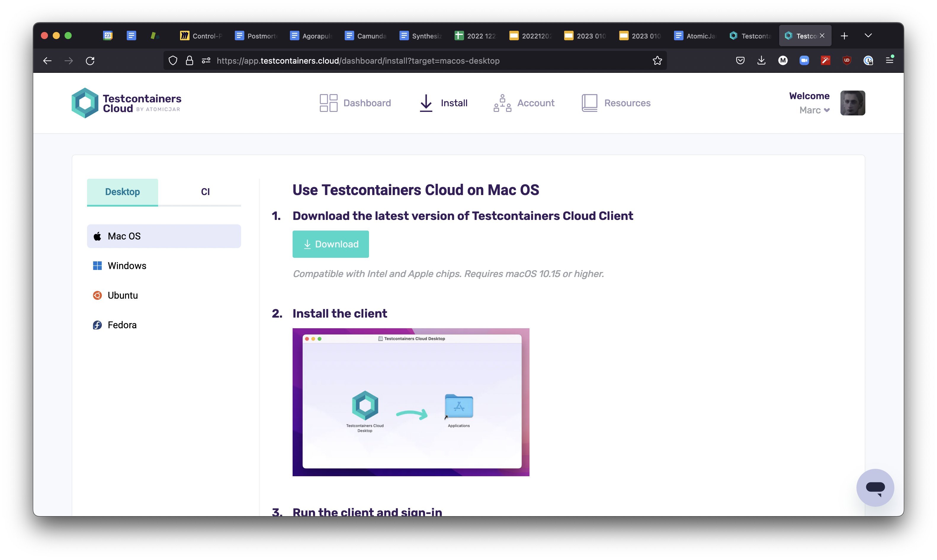This screenshot has height=560, width=937.
Task: Switch to the Control-P Miro tab
Action: (201, 36)
